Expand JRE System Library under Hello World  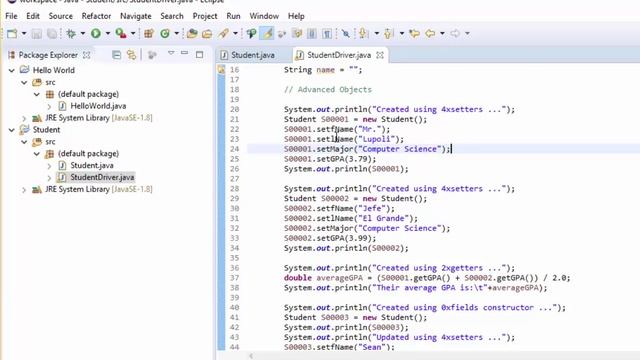tap(24, 118)
